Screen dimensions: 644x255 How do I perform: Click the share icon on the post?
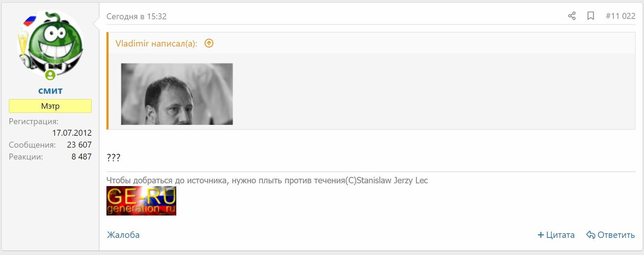[572, 16]
